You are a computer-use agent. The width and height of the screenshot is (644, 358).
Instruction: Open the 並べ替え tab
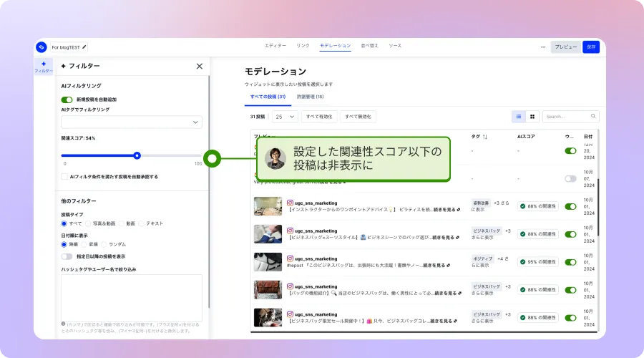(x=370, y=46)
